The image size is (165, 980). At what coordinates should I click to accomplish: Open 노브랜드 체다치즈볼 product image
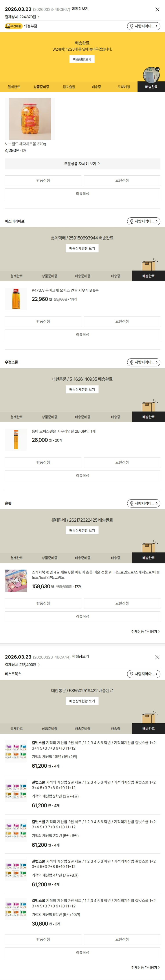tap(30, 119)
